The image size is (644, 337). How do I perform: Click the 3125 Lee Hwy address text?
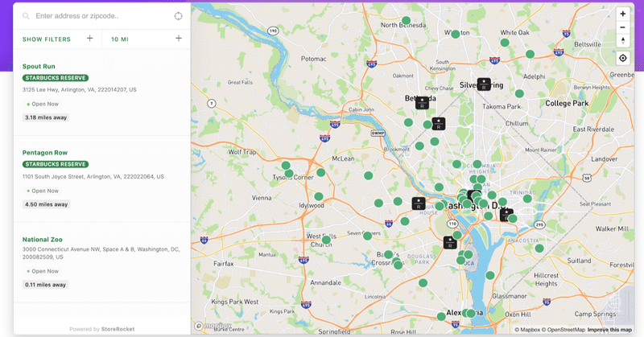tap(79, 89)
